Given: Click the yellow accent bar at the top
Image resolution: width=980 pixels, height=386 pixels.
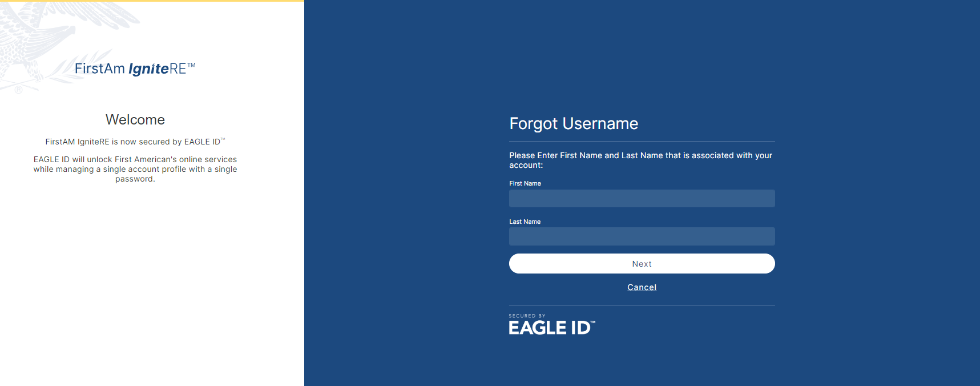Looking at the screenshot, I should tap(152, 1).
